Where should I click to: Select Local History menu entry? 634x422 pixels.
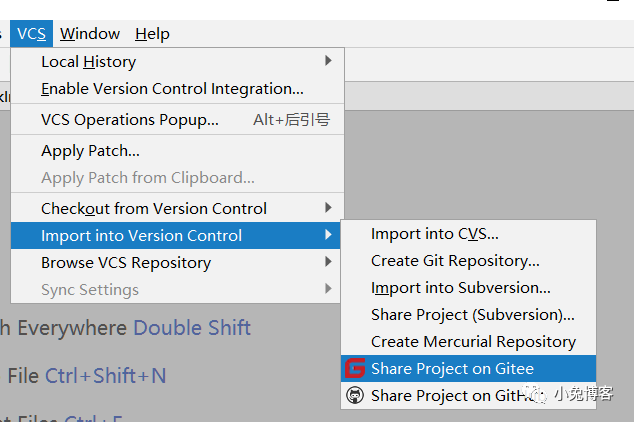(88, 62)
